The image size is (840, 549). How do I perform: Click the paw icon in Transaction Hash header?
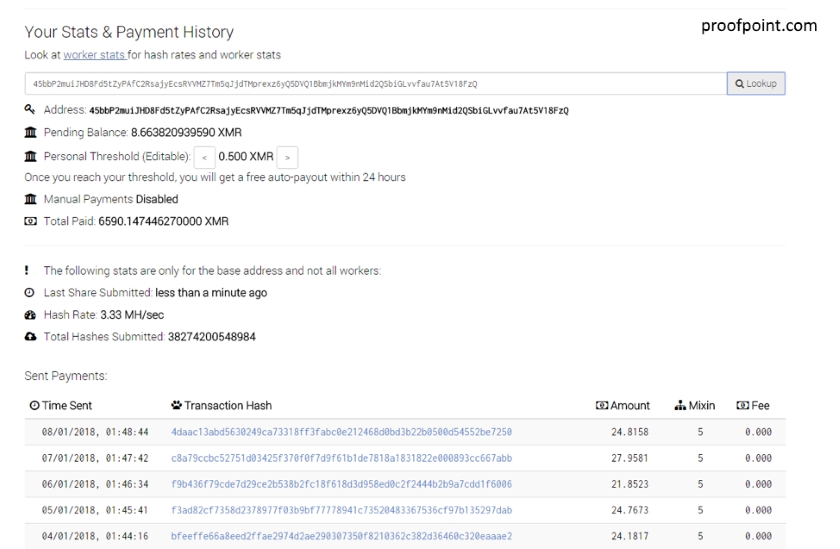pyautogui.click(x=176, y=405)
